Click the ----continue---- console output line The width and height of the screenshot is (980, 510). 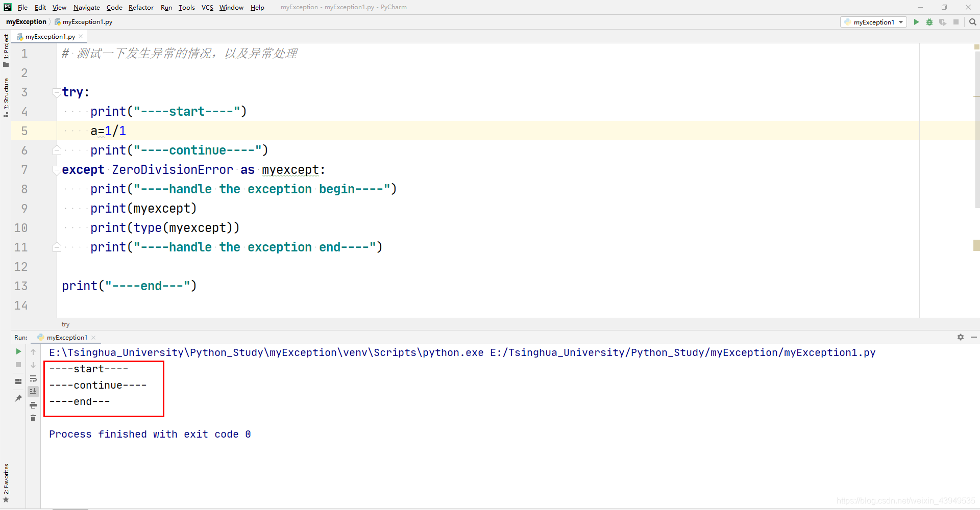(x=98, y=385)
